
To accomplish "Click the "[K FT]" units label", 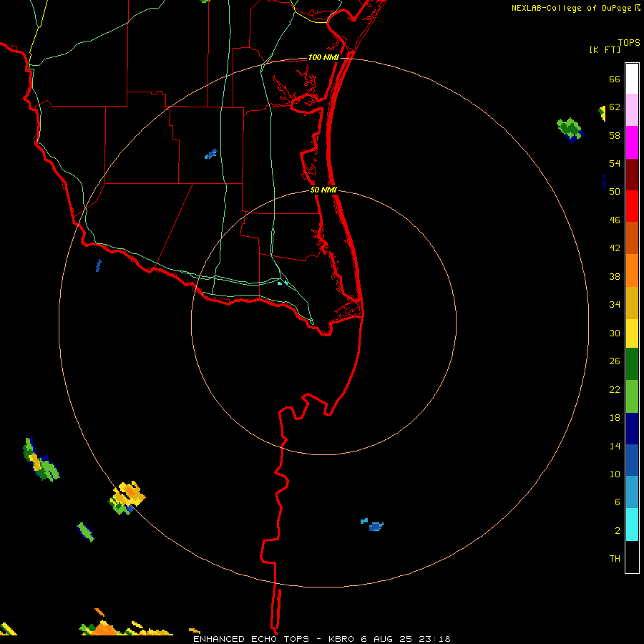I will point(605,49).
